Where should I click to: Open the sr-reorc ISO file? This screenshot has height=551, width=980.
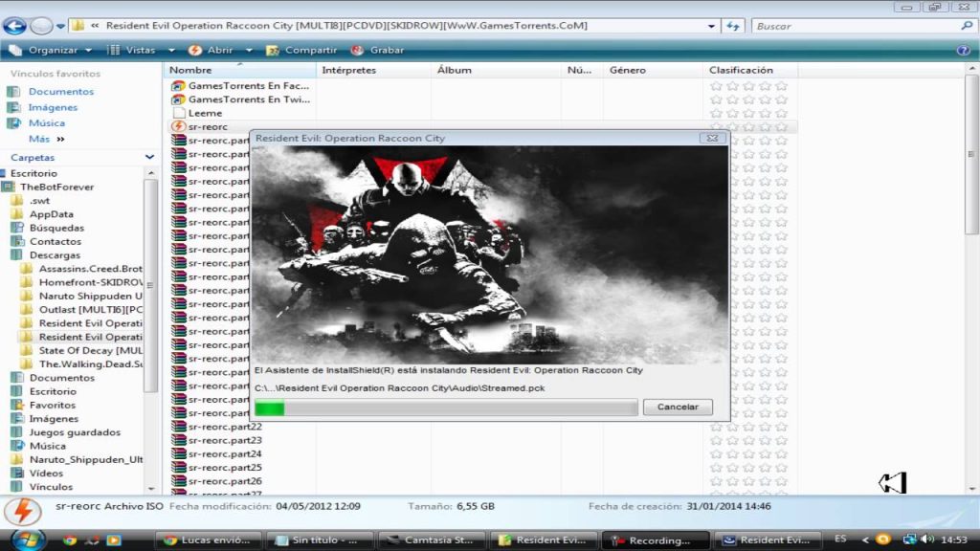pyautogui.click(x=207, y=126)
